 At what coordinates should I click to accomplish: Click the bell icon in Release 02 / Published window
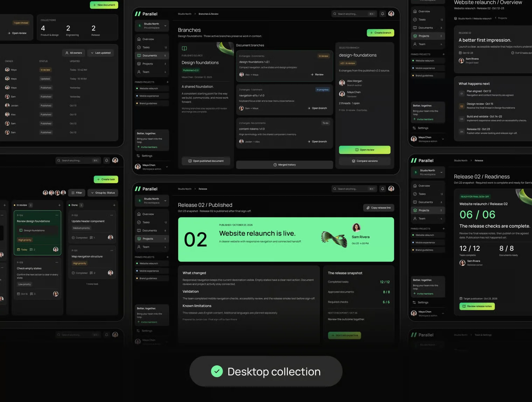coord(383,189)
